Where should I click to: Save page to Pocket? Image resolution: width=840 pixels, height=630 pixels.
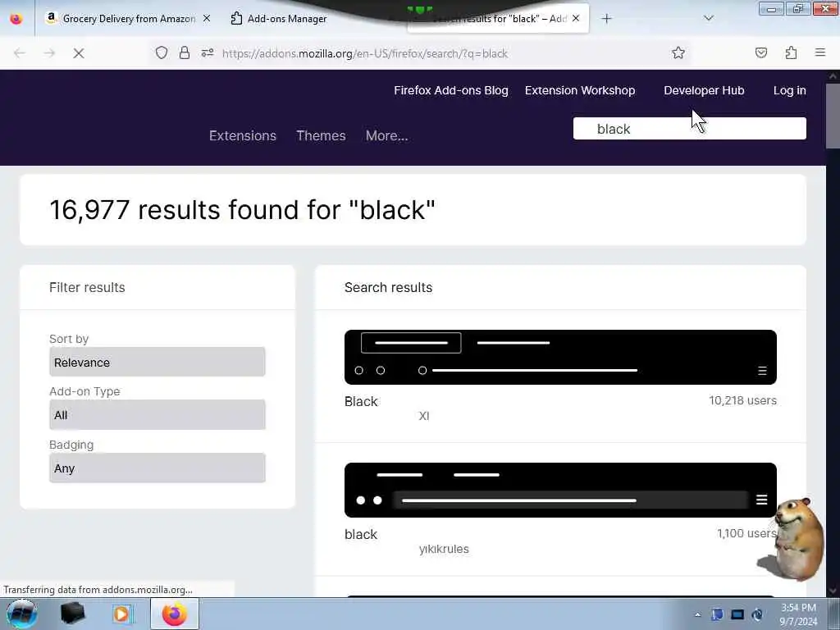coord(760,53)
